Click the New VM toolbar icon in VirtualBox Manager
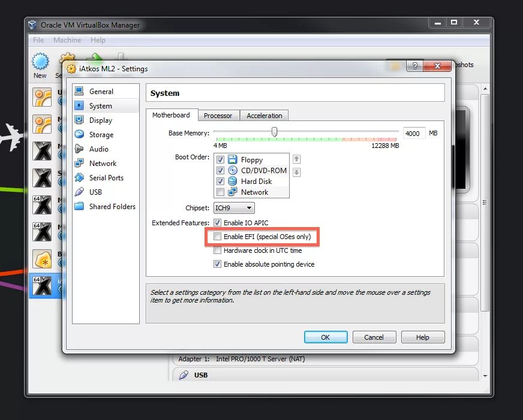The height and width of the screenshot is (420, 523). tap(40, 62)
